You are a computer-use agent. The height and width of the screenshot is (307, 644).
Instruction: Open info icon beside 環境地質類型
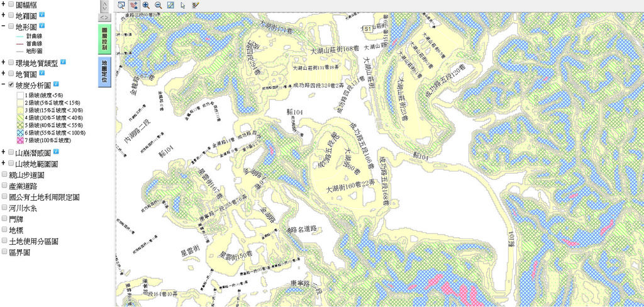63,62
